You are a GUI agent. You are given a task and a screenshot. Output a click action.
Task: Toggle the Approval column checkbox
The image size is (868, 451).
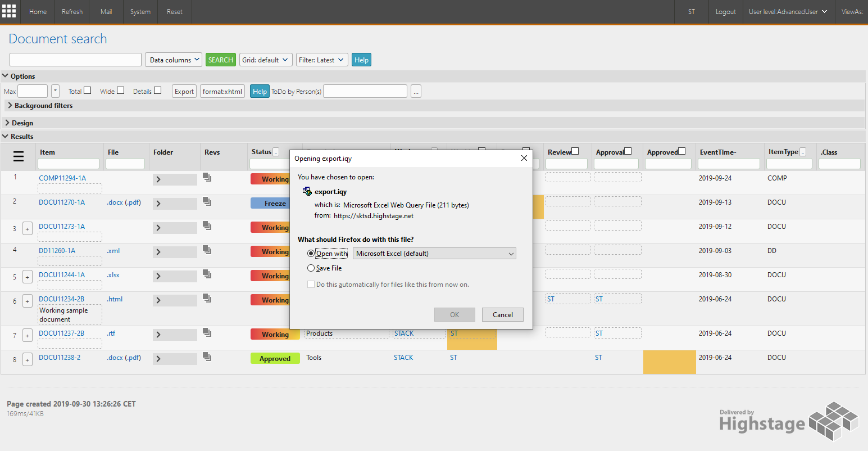(628, 151)
